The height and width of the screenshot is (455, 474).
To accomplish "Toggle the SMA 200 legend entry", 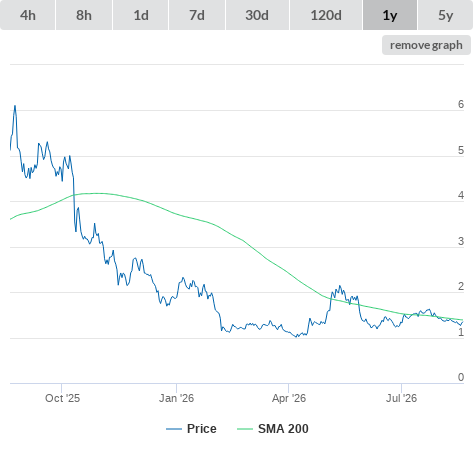I will click(x=283, y=429).
